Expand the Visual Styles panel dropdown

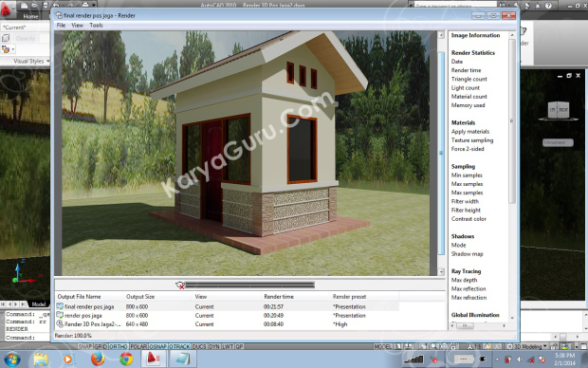(x=48, y=61)
